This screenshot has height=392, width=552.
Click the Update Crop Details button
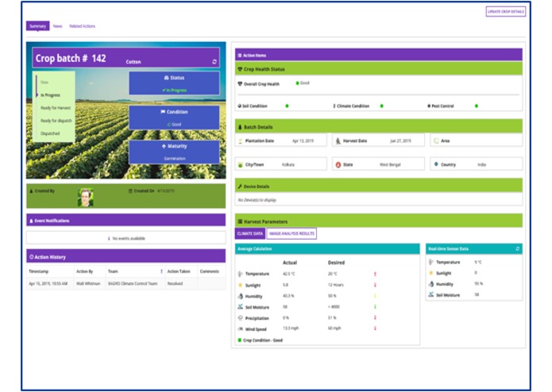(x=505, y=11)
